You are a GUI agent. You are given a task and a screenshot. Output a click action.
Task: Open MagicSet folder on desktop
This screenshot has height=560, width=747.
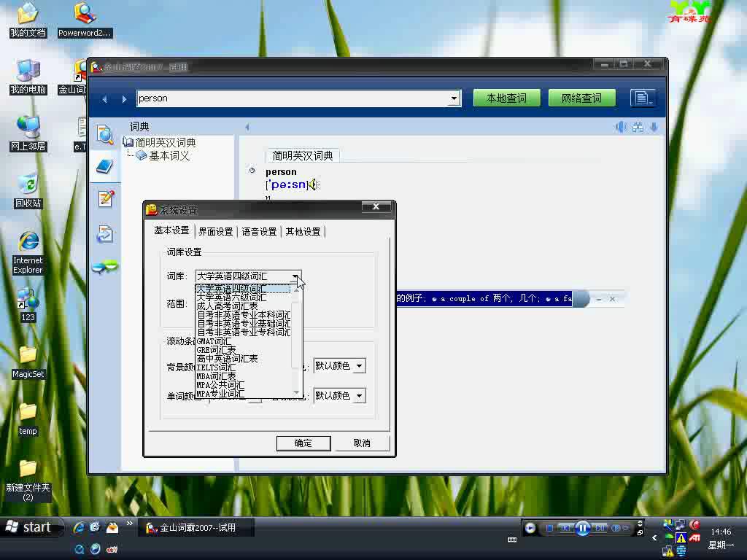[x=28, y=362]
